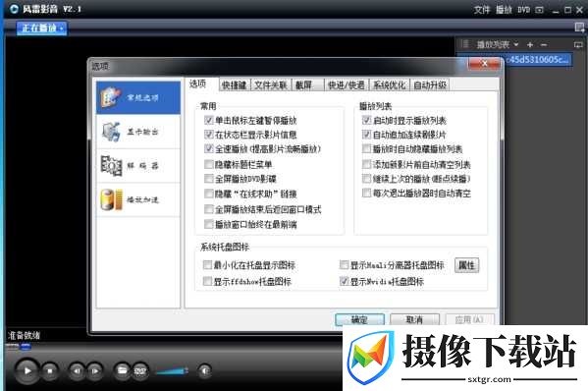This screenshot has width=588, height=391.
Task: Select the 播放加速 sidebar icon
Action: [111, 199]
